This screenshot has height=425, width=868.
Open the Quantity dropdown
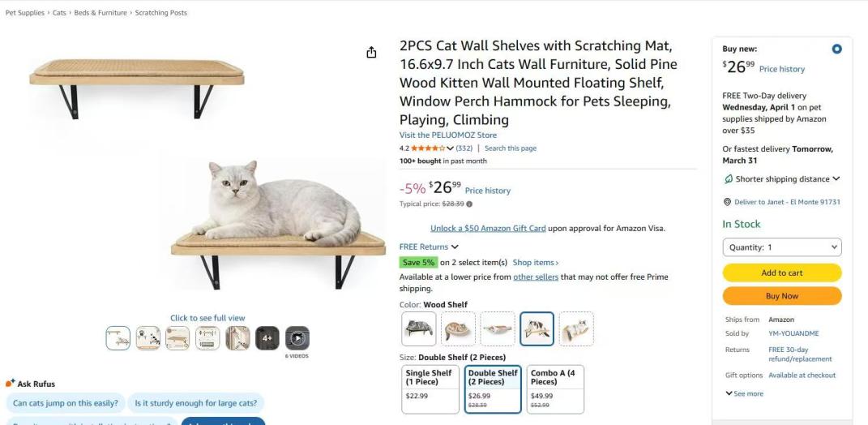(x=781, y=247)
